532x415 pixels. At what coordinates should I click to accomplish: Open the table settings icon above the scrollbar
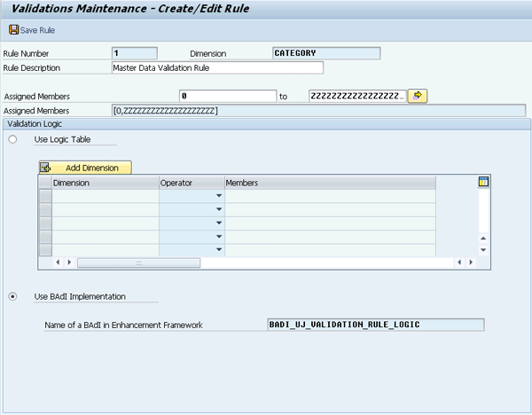click(483, 182)
